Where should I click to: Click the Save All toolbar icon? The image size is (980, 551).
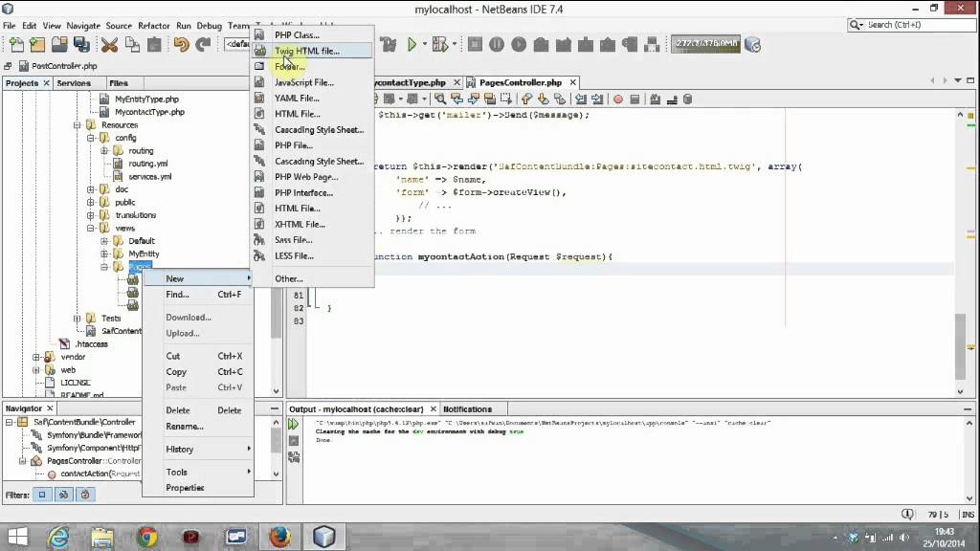(81, 44)
